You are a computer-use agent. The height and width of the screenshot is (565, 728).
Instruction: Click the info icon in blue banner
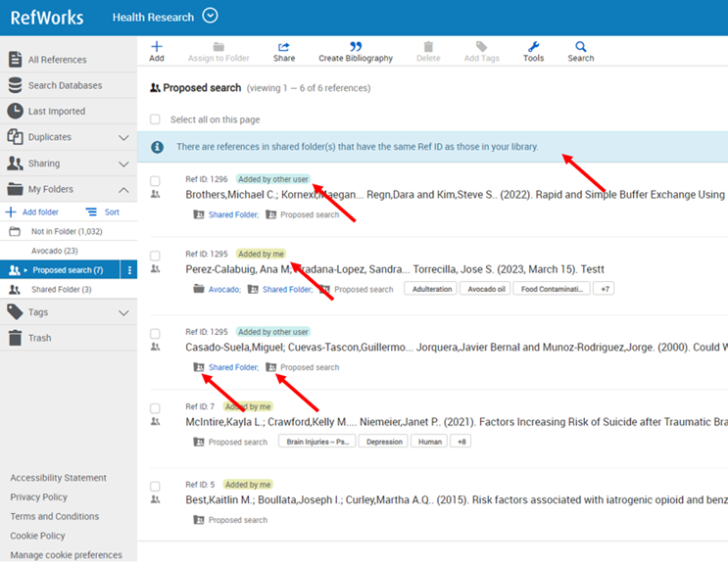click(157, 147)
